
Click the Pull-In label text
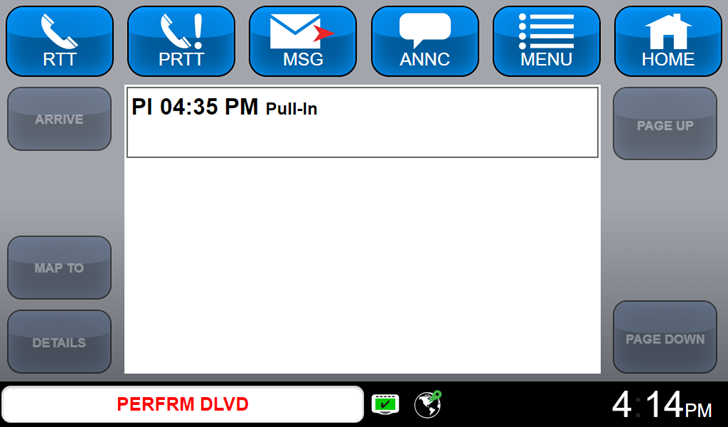tap(292, 109)
